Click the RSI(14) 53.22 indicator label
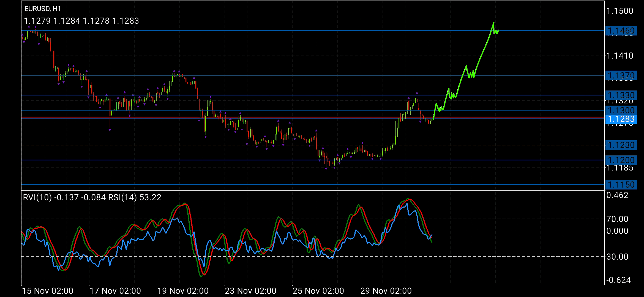This screenshot has height=297, width=644. (x=135, y=197)
